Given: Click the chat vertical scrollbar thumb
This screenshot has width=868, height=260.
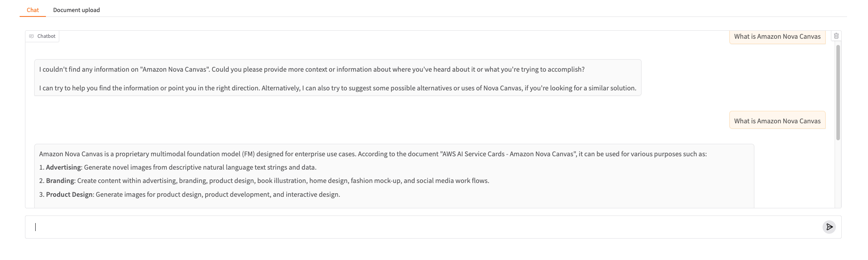Looking at the screenshot, I should click(838, 93).
